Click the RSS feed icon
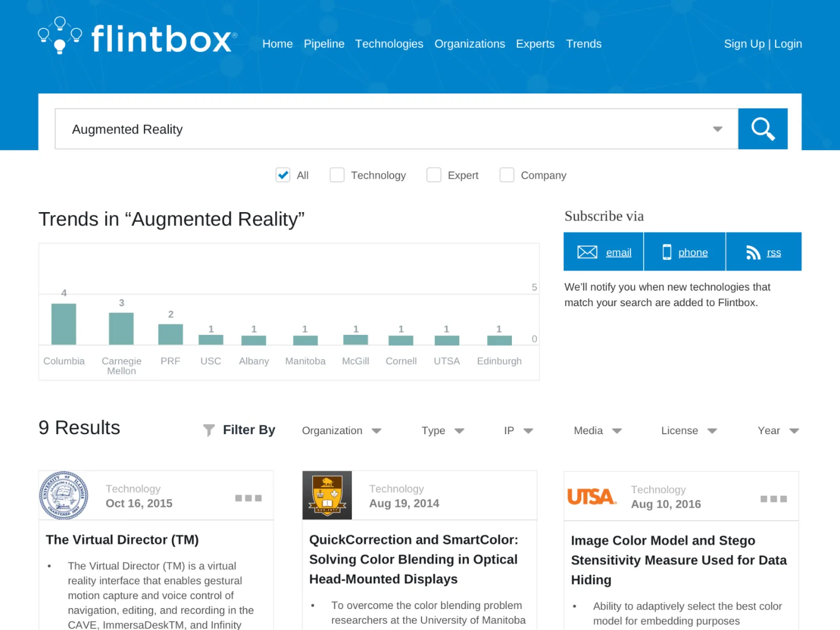Screen dimensions: 840x630 click(753, 253)
